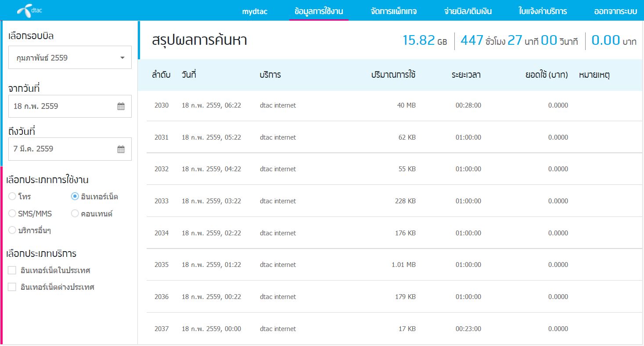Click the ระยะเวลา column header
644x346 pixels.
pyautogui.click(x=466, y=75)
